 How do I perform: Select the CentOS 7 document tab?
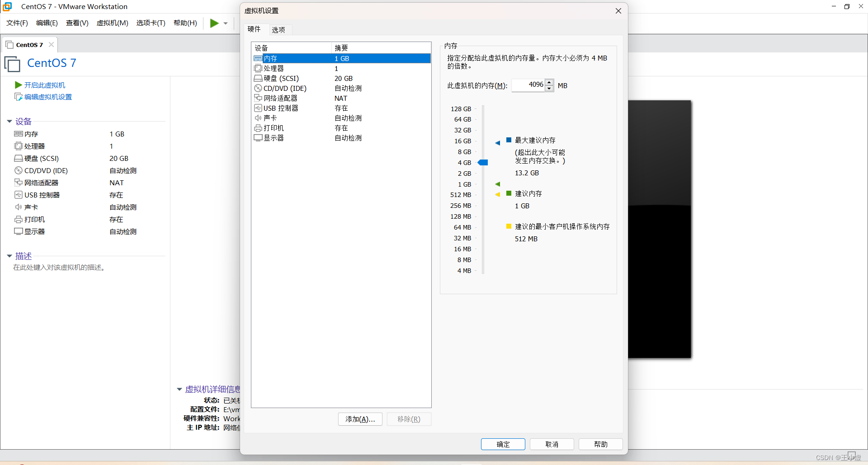29,45
